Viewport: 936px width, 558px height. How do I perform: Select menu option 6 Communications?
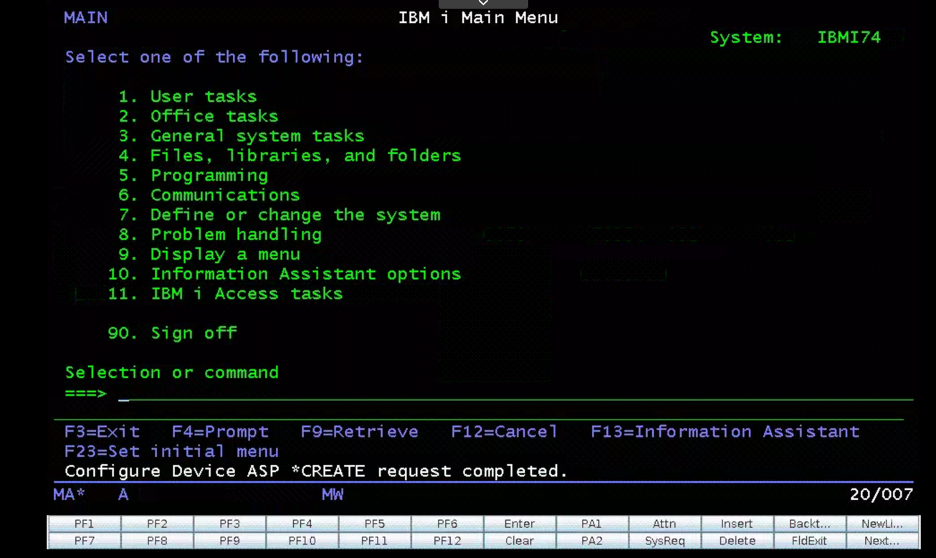209,195
